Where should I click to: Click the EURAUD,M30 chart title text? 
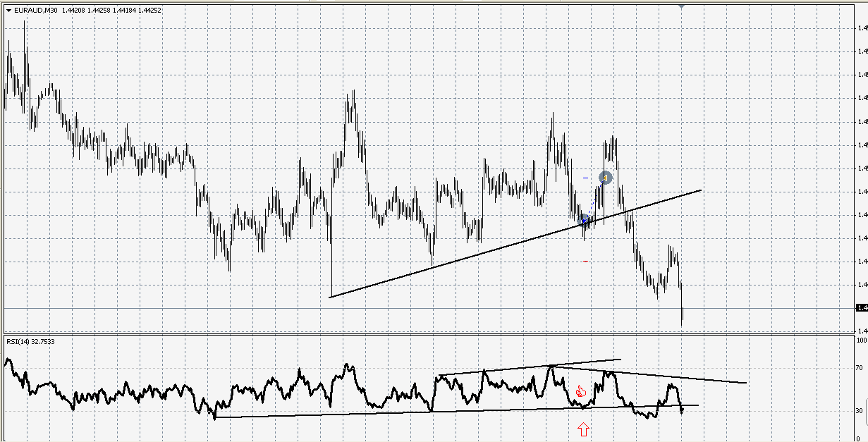(x=35, y=11)
